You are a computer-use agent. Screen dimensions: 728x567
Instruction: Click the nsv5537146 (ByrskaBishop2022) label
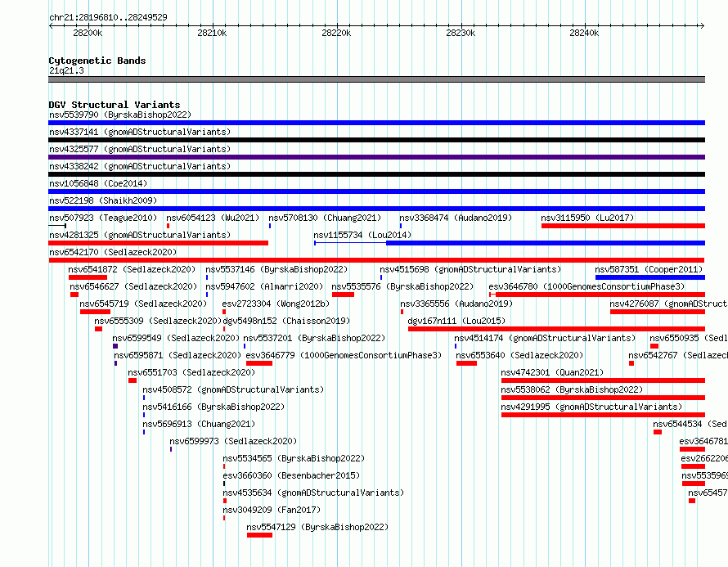(276, 269)
